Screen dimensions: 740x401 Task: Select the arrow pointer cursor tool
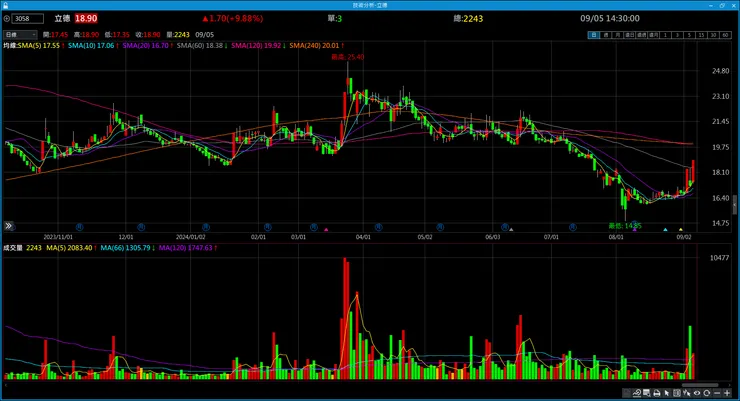[667, 393]
